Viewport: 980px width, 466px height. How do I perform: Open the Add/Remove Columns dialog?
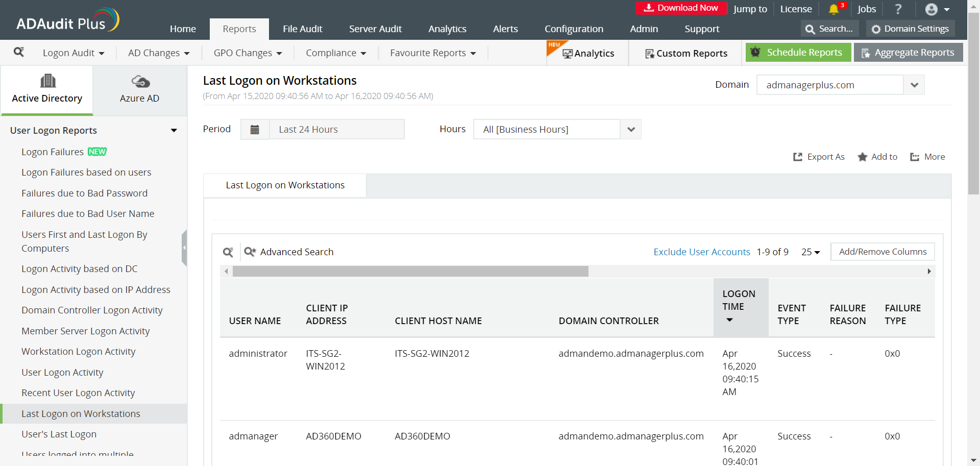883,252
